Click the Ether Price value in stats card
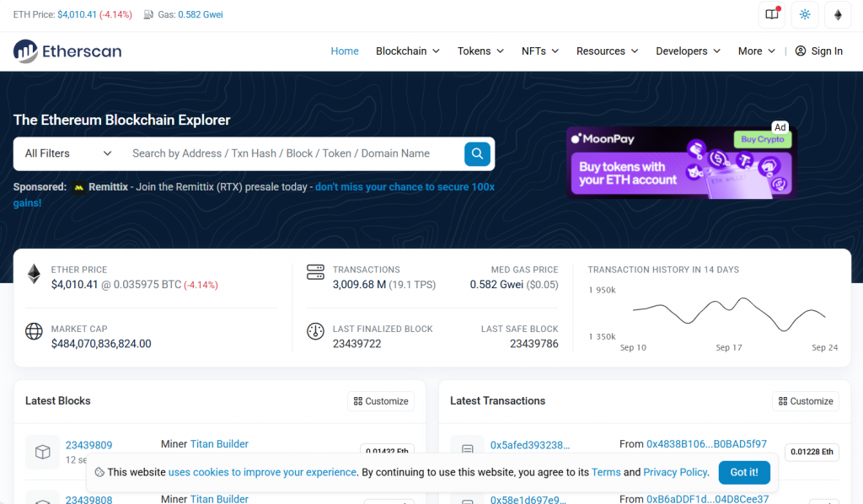The height and width of the screenshot is (504, 863). point(74,285)
